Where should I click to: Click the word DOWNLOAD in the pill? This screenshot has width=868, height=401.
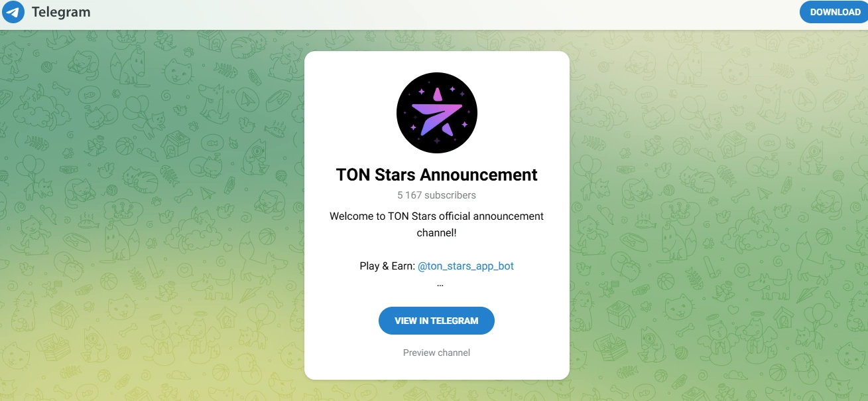point(836,12)
